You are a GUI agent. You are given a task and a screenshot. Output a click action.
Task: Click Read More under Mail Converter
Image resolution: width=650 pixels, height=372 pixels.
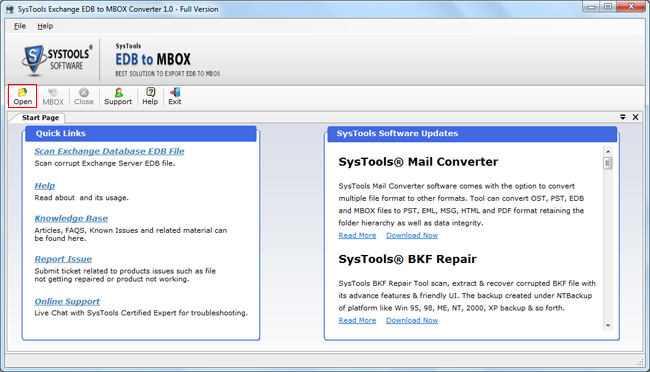[x=357, y=235]
